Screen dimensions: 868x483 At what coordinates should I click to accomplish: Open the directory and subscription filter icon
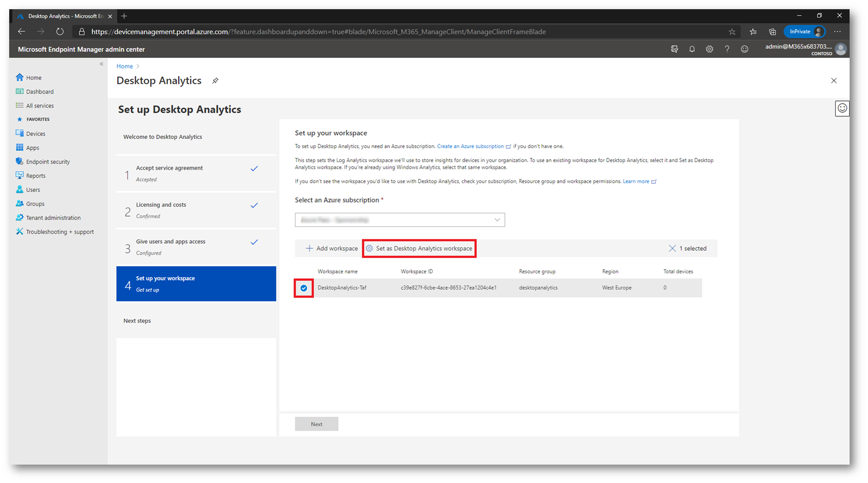tap(674, 49)
